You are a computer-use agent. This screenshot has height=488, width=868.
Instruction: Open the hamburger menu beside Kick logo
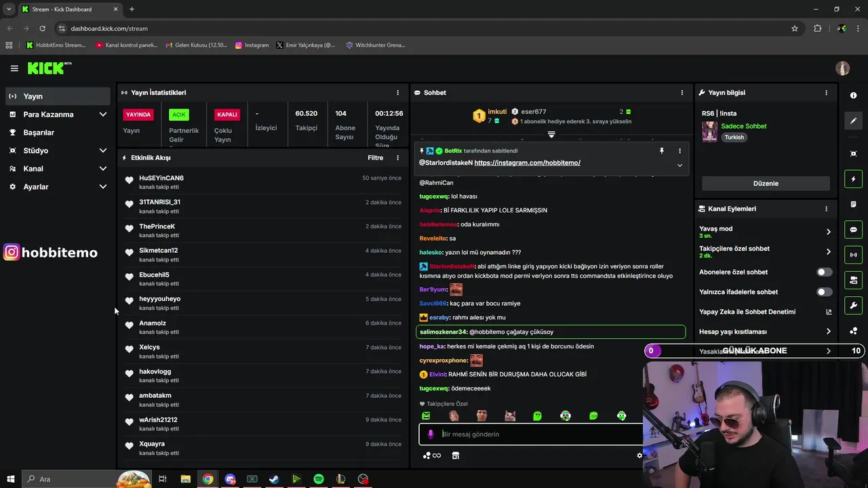tap(14, 68)
